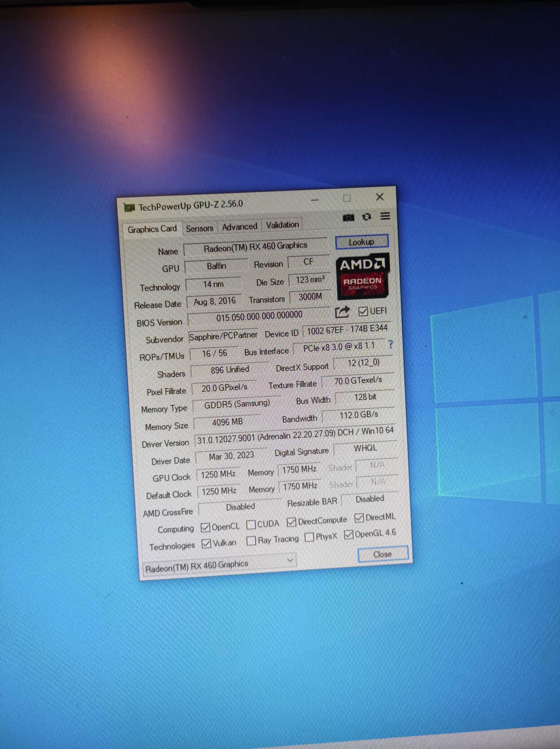Click the Bus Interface value PCIe x8 3.0
The image size is (560, 749).
339,347
